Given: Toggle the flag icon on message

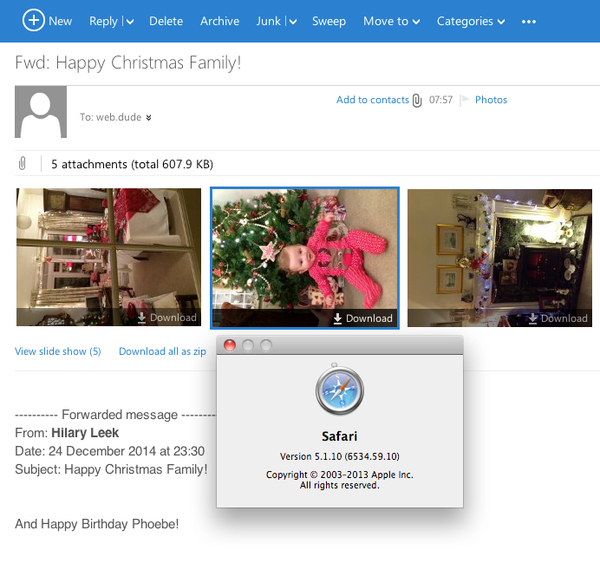Looking at the screenshot, I should 465,100.
